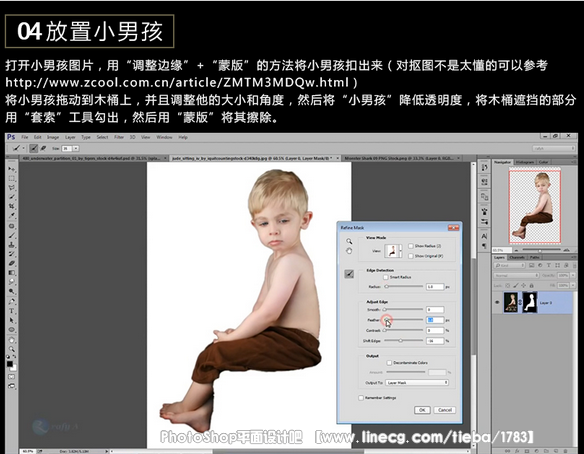Select the Eraser tool
This screenshot has height=454, width=584.
pos(12,263)
